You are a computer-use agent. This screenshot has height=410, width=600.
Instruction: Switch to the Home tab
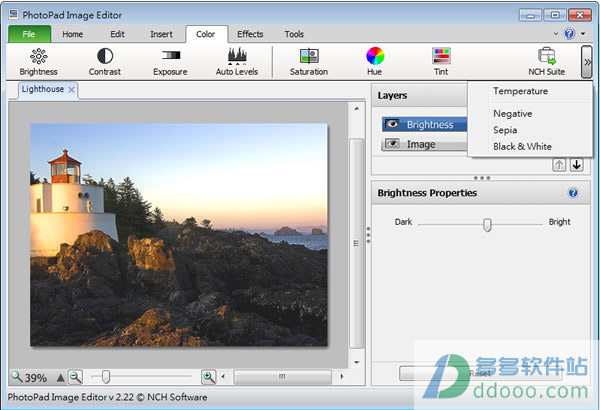pyautogui.click(x=73, y=34)
